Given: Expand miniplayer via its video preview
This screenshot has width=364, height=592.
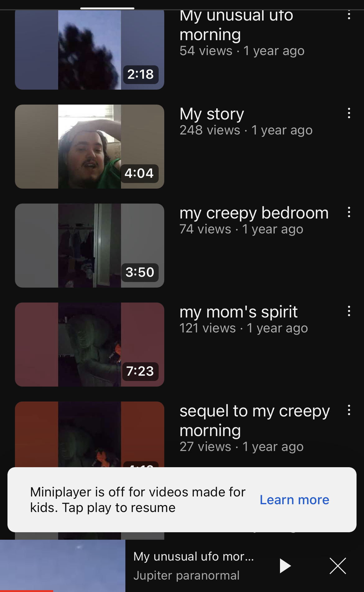Looking at the screenshot, I should coord(63,566).
